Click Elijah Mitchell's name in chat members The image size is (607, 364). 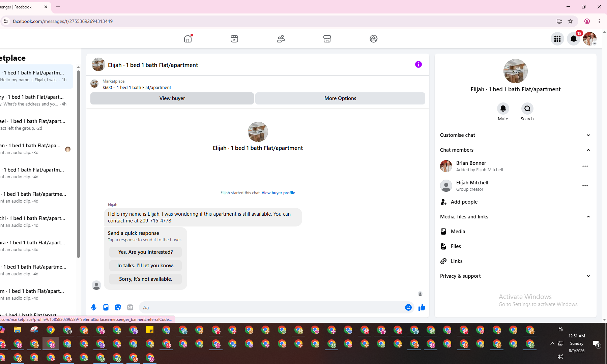coord(472,183)
